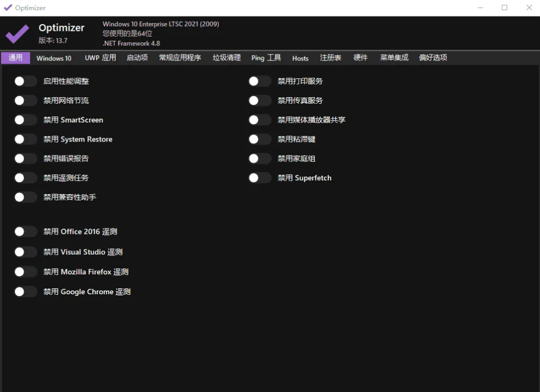Switch to the Ping 工具 tab
Screen dimensions: 540x392
click(266, 58)
